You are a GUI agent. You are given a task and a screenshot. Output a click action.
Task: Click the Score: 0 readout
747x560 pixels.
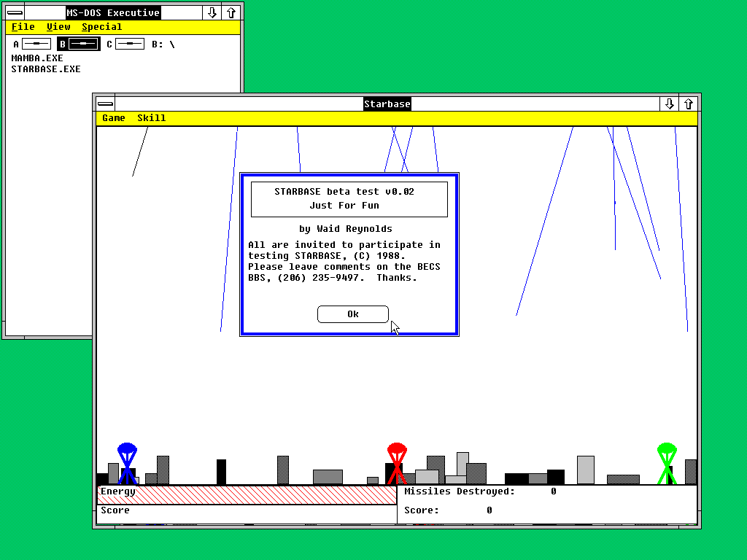(448, 510)
